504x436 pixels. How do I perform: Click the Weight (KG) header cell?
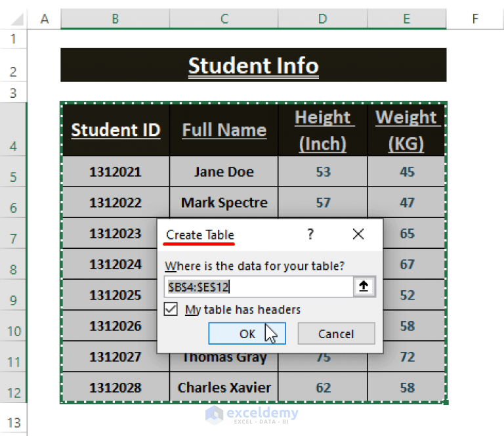[x=406, y=130]
